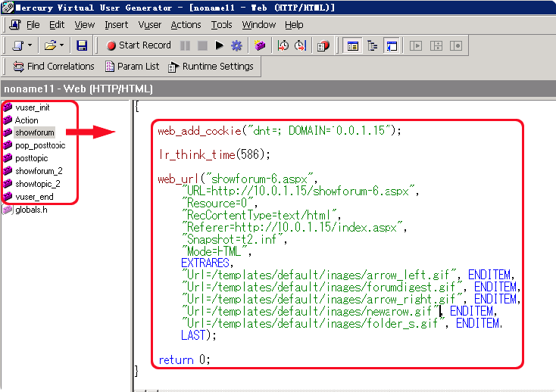Screen dimensions: 556x392
Task: Select showtopic_2 action in tree
Action: [x=37, y=184]
